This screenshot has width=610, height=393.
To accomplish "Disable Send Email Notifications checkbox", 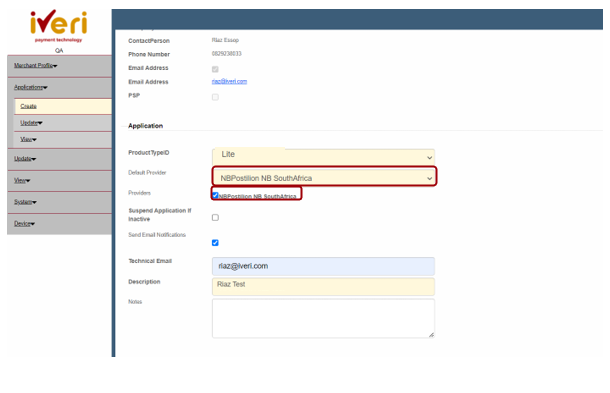I will click(x=215, y=243).
